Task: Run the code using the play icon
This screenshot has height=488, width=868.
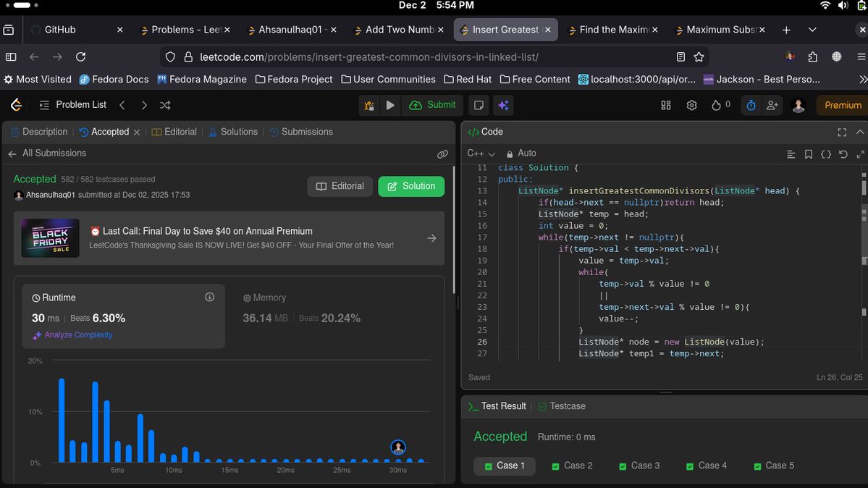Action: point(390,105)
